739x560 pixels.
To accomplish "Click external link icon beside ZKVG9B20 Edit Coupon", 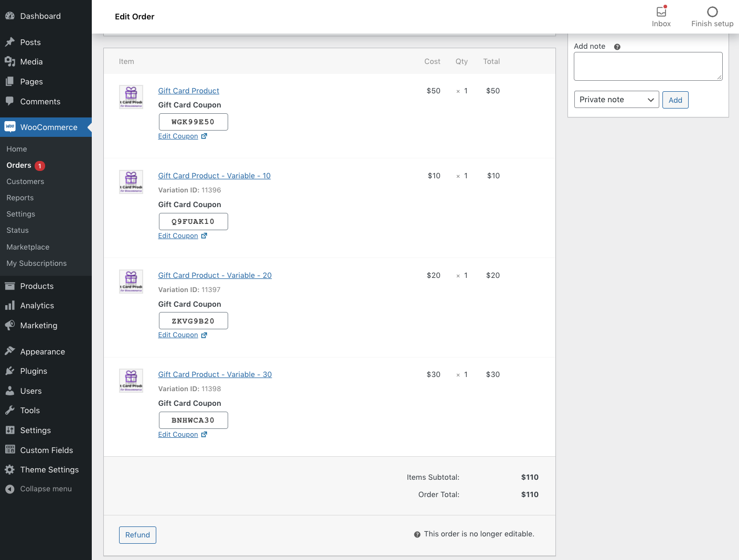I will [x=204, y=335].
